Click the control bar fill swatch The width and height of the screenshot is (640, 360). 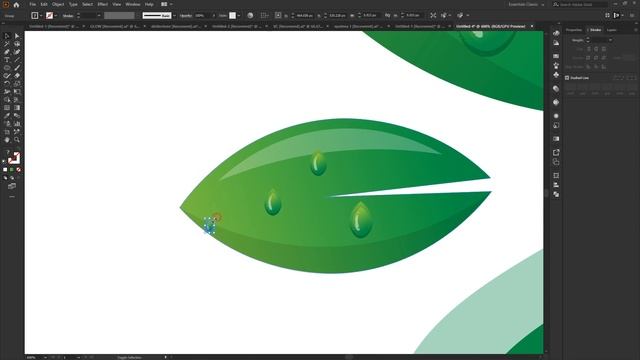35,16
